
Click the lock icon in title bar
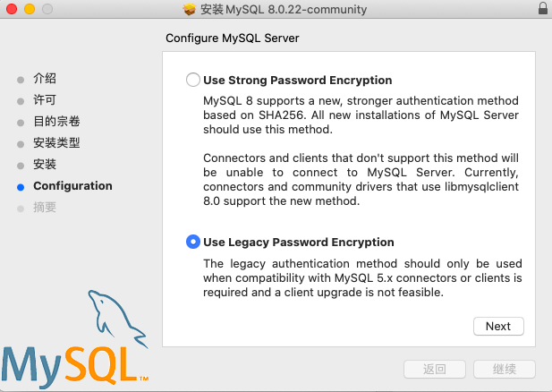pyautogui.click(x=543, y=9)
